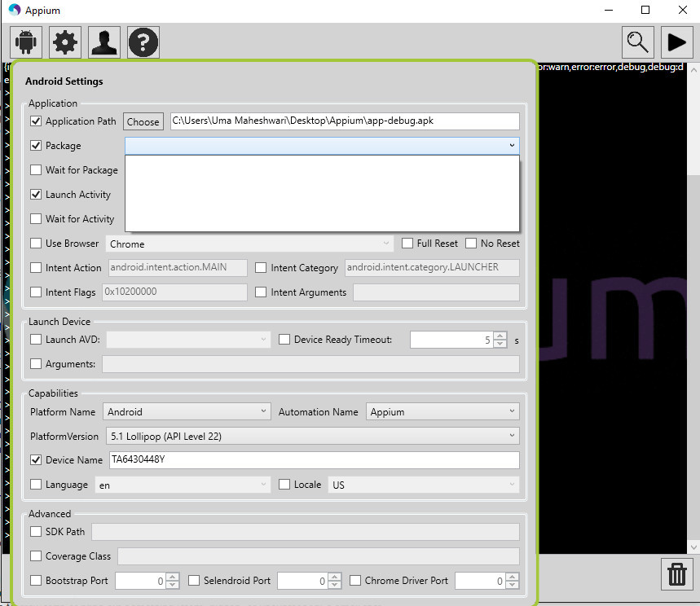Click the log scrollbar up arrow
This screenshot has height=606, width=700.
tap(693, 70)
